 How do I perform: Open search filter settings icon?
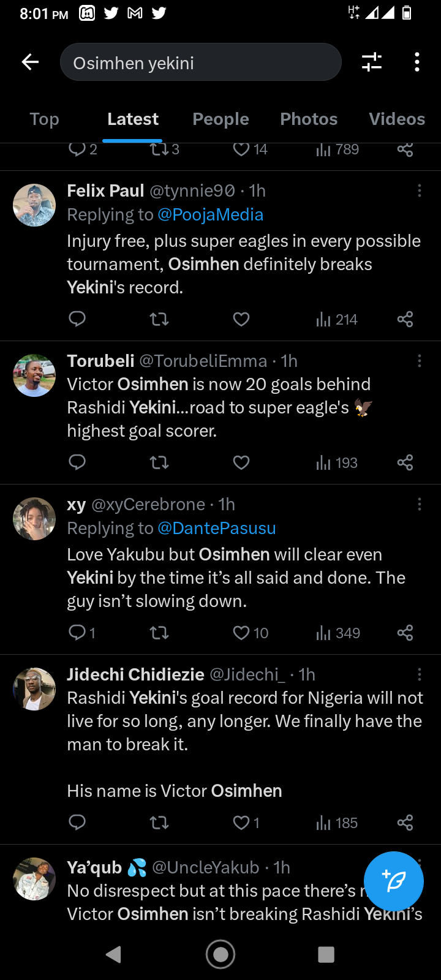point(371,62)
